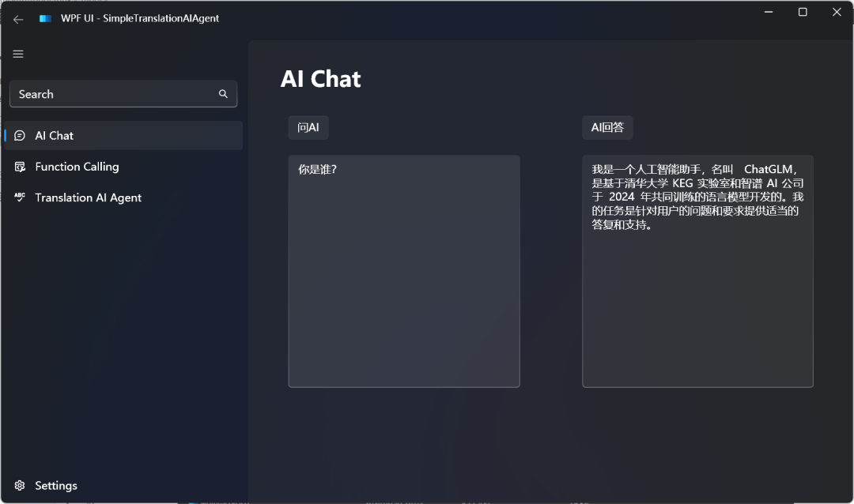Minimize the application window
854x504 pixels.
coord(769,12)
